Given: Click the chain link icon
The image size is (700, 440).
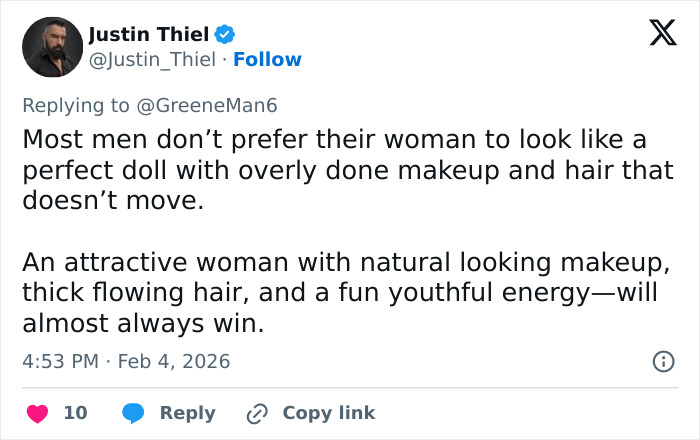Looking at the screenshot, I should (x=257, y=413).
